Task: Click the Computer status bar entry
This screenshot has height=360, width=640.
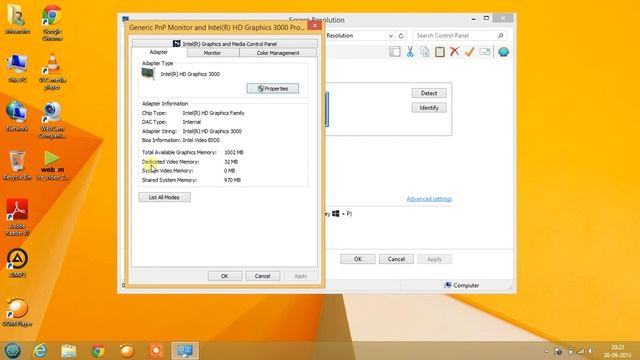Action: click(462, 285)
